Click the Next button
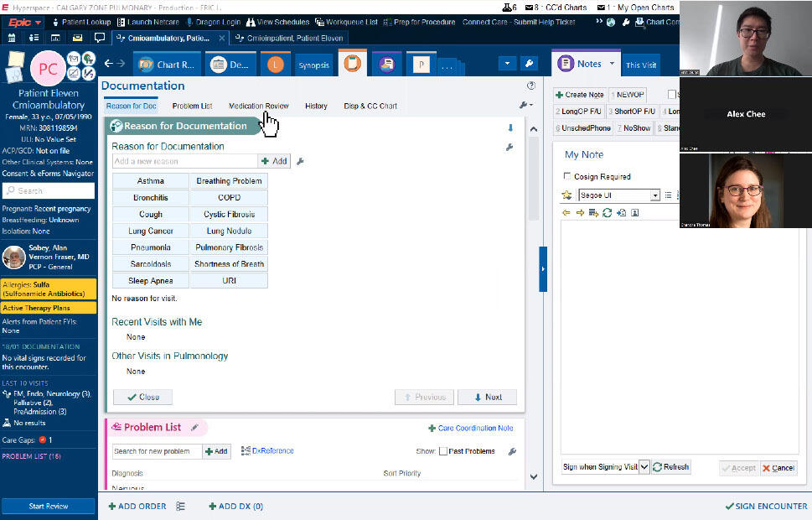 click(487, 398)
